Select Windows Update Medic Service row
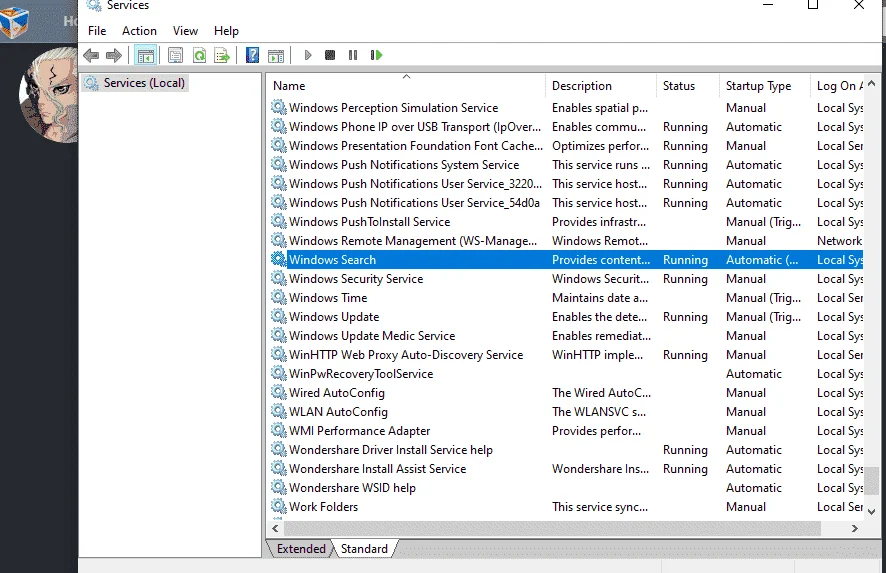This screenshot has width=886, height=573. [x=567, y=336]
